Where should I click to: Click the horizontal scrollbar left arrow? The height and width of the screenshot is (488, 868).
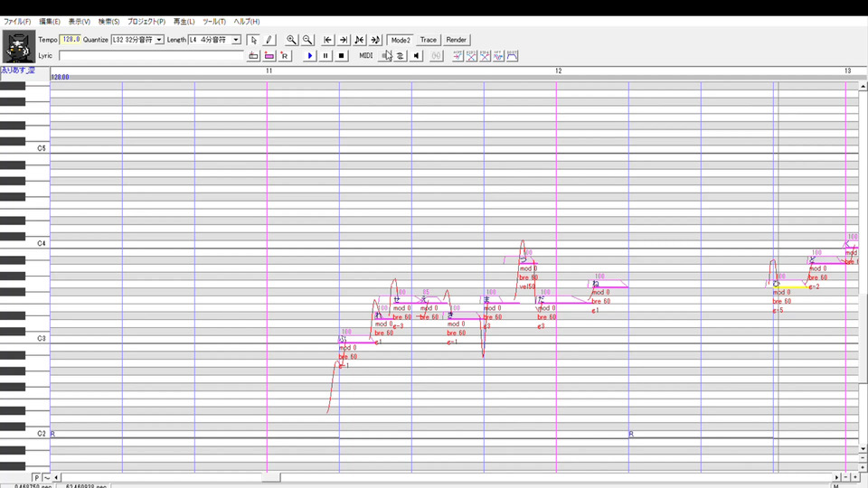tap(56, 477)
